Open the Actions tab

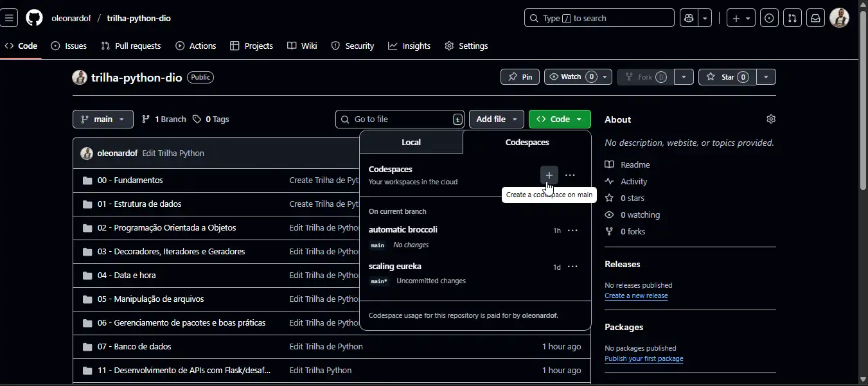point(196,46)
